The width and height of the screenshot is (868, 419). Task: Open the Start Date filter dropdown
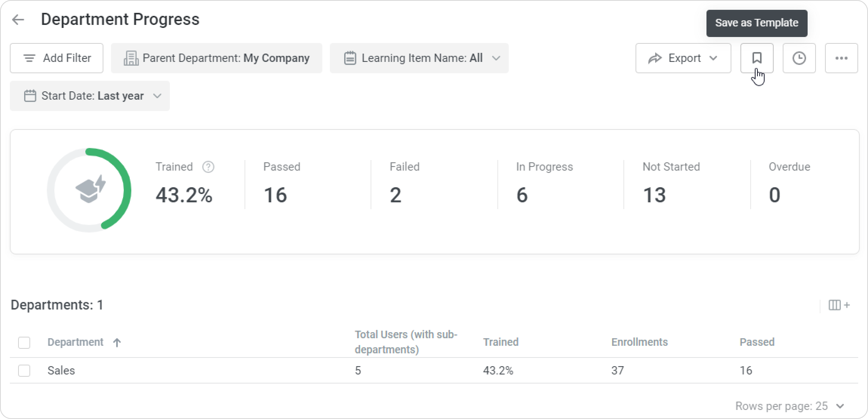point(90,96)
